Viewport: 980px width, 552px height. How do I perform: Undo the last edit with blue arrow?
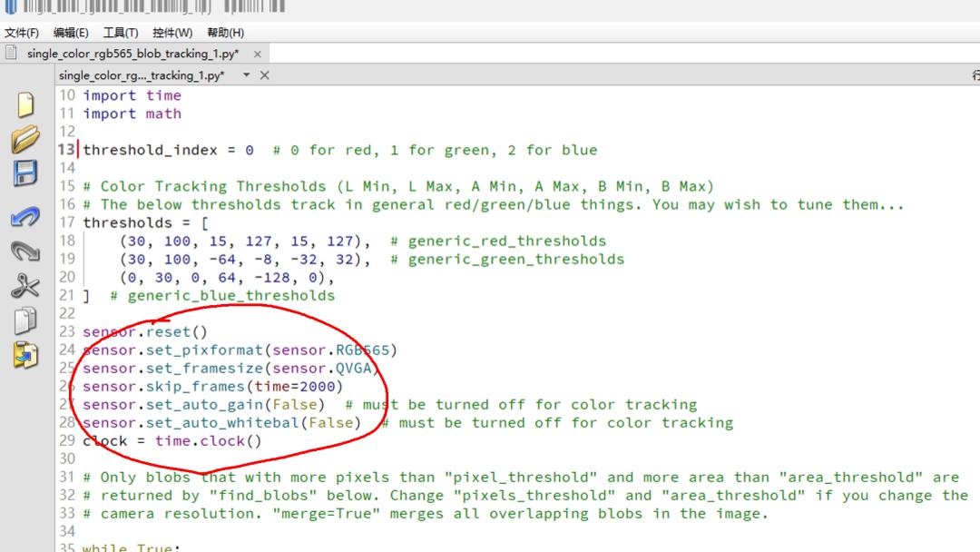pyautogui.click(x=25, y=217)
